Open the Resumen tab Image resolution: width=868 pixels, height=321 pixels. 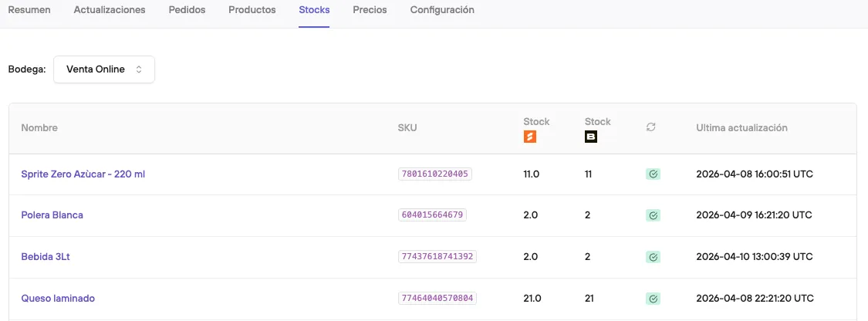(x=29, y=10)
